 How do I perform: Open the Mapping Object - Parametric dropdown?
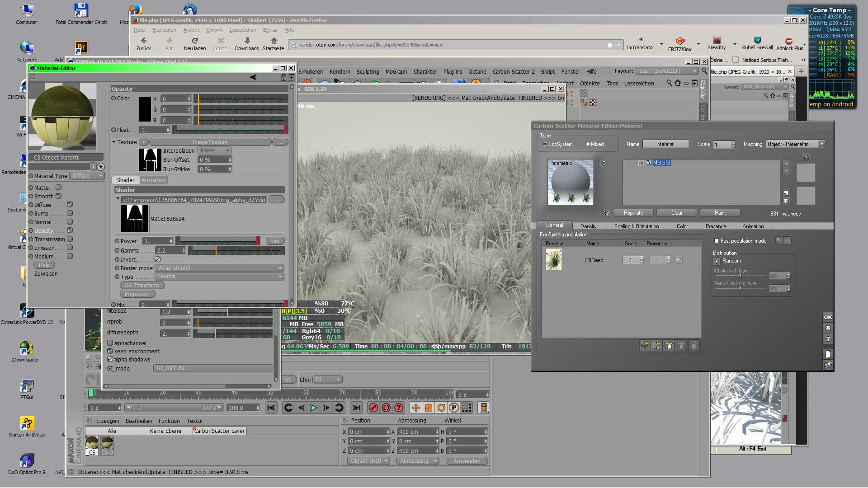pos(796,144)
